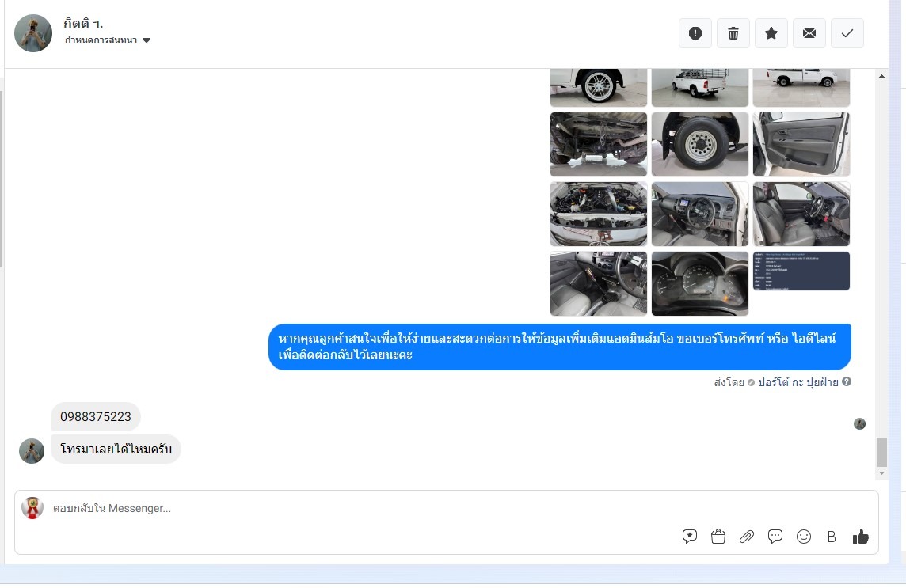Image resolution: width=906 pixels, height=588 pixels.
Task: Open the engine bay photo
Action: (x=599, y=214)
